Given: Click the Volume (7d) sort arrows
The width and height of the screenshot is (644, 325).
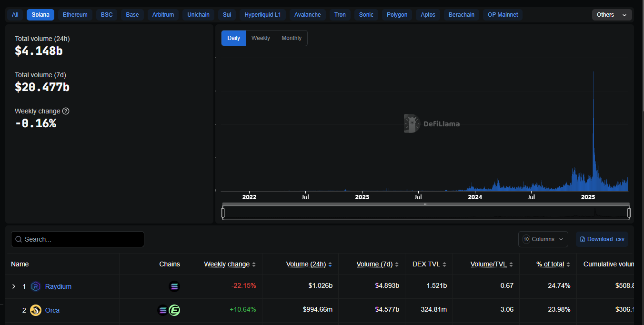Looking at the screenshot, I should [x=397, y=264].
